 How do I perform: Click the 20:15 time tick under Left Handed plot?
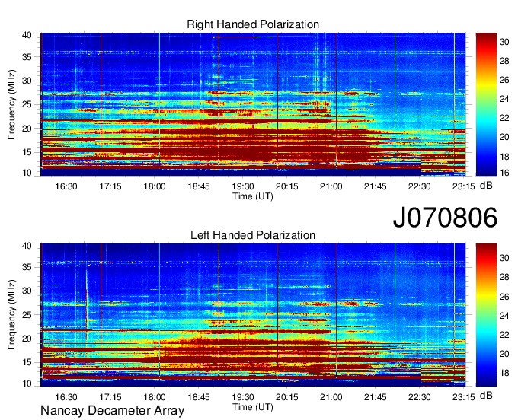[x=287, y=397]
